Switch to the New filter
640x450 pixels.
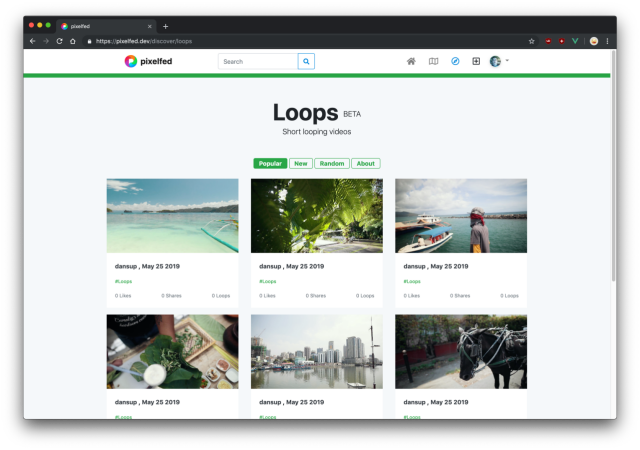point(301,163)
